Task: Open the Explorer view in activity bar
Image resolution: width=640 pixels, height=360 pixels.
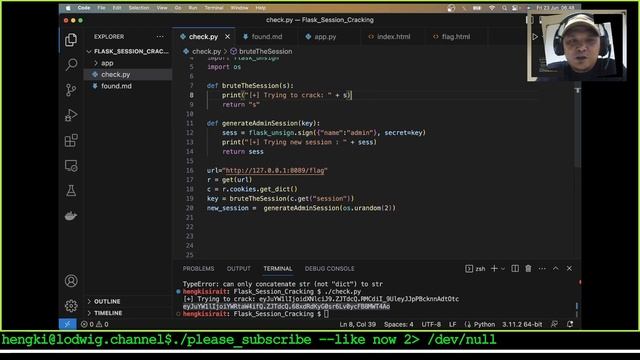Action: 71,40
